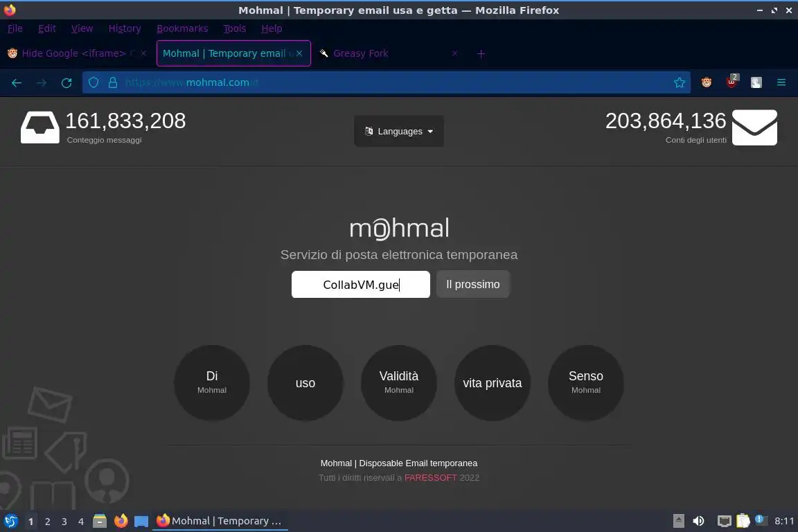Open the Edit menu
798x532 pixels.
point(47,28)
